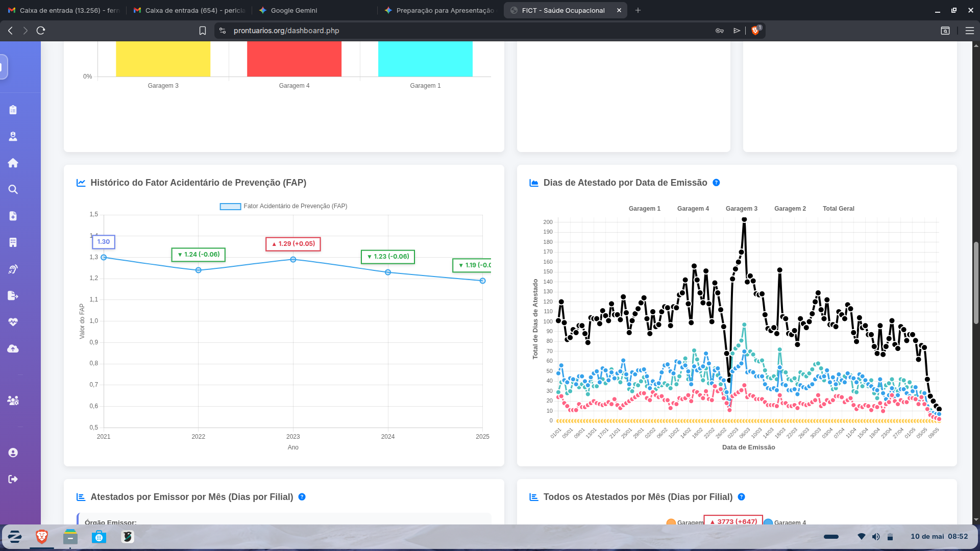Click help icon beside Atestados por Emissor title
The image size is (980, 551).
[x=302, y=497]
